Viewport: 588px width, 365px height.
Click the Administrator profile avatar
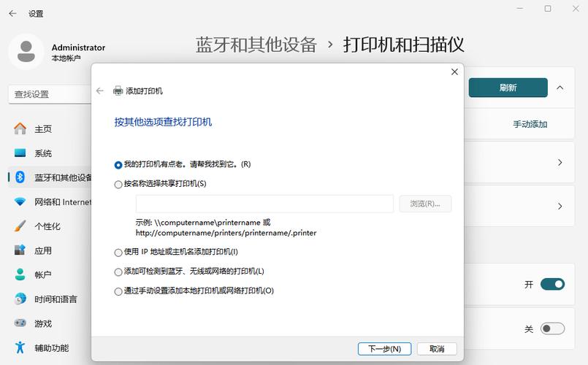coord(26,52)
